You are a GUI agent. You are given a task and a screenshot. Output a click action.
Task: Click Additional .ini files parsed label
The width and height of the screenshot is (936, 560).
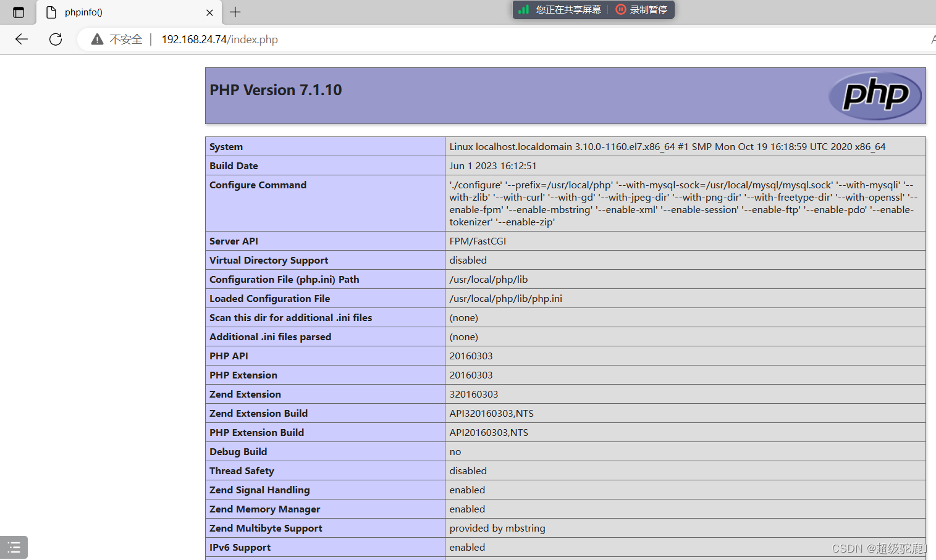coord(270,337)
